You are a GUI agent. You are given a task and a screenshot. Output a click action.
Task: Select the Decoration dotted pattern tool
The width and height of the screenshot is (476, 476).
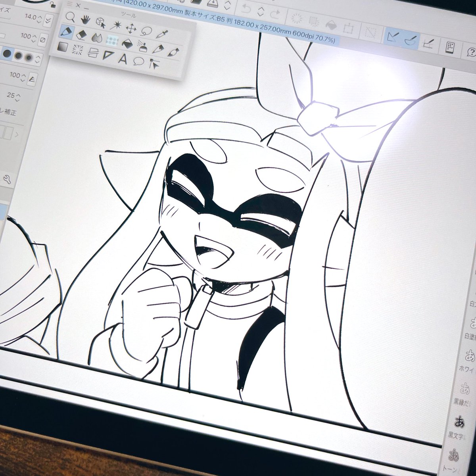click(112, 40)
